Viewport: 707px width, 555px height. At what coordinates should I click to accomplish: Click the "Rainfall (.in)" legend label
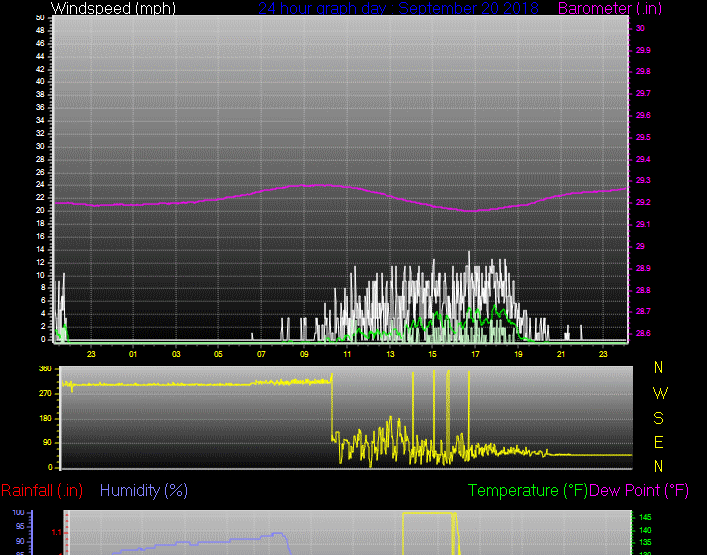point(42,490)
